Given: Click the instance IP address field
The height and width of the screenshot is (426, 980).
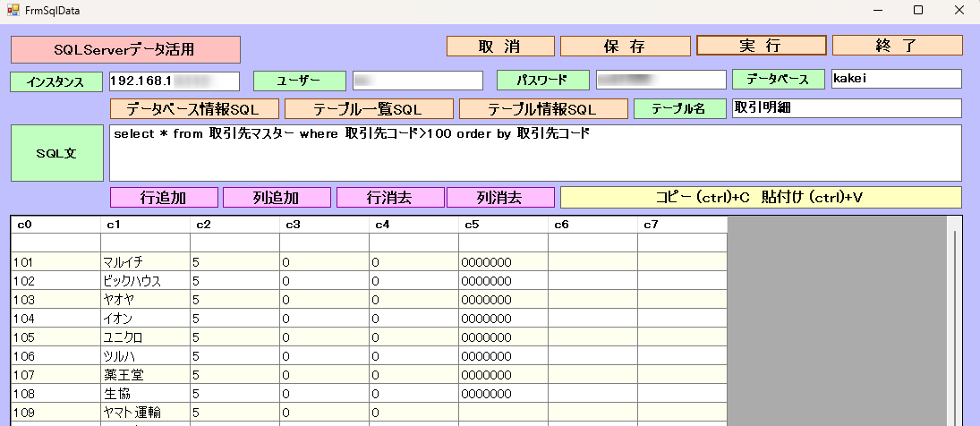Looking at the screenshot, I should [x=174, y=81].
